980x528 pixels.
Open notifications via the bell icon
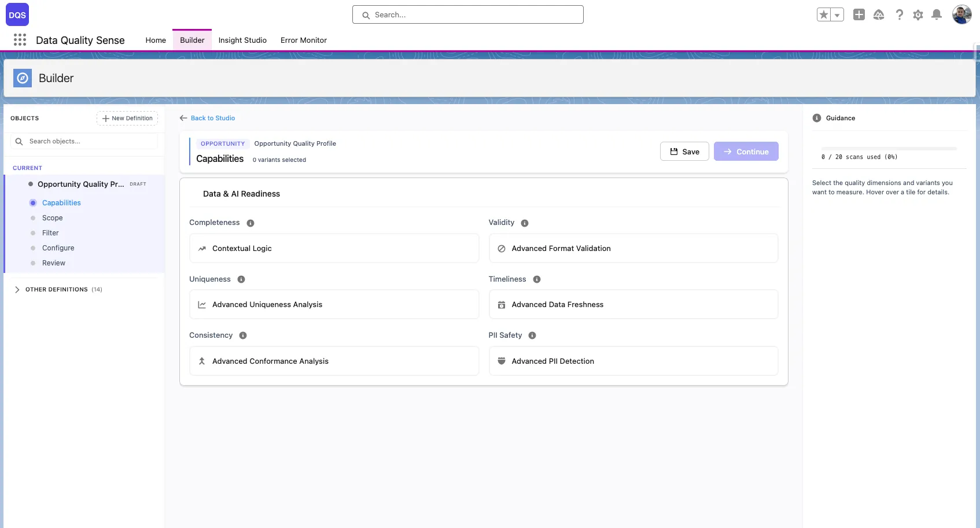pos(937,14)
